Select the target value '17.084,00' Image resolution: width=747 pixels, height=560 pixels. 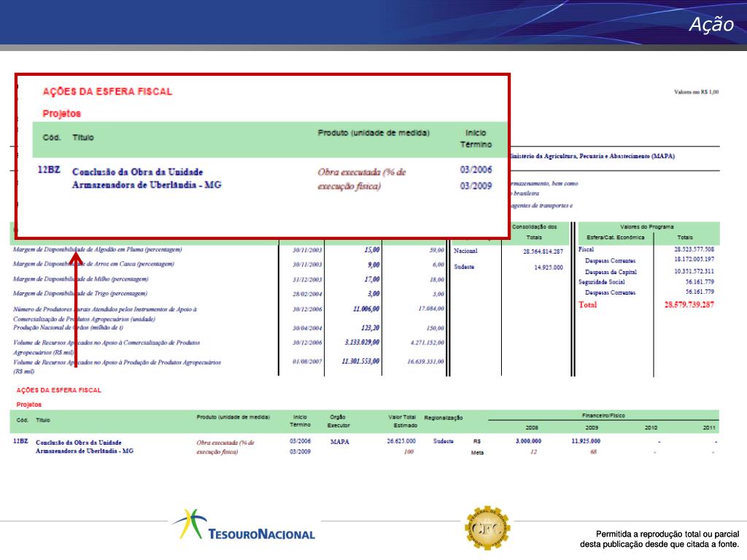(431, 308)
